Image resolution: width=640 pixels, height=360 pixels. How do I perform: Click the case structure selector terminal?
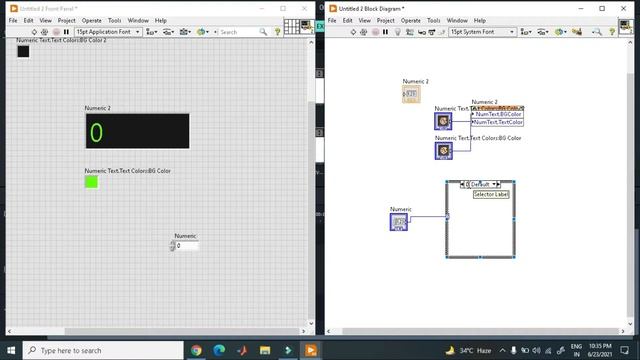click(x=447, y=217)
